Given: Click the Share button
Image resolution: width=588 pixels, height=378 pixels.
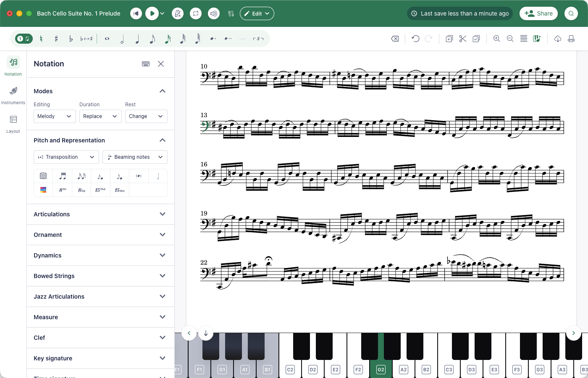Looking at the screenshot, I should [x=538, y=13].
